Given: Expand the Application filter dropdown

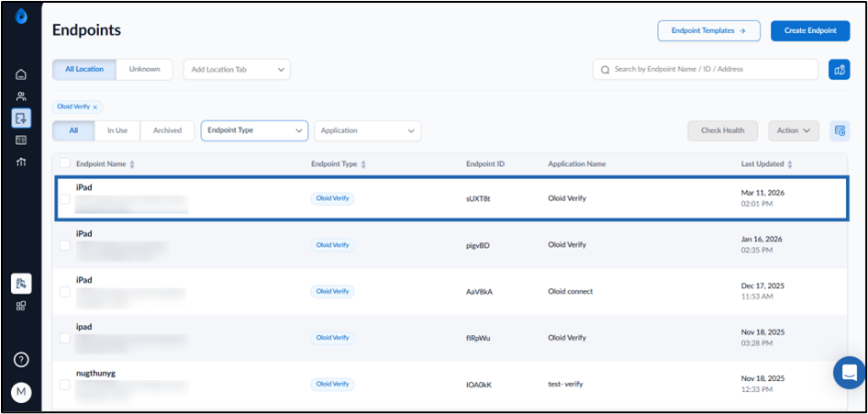Looking at the screenshot, I should click(368, 130).
